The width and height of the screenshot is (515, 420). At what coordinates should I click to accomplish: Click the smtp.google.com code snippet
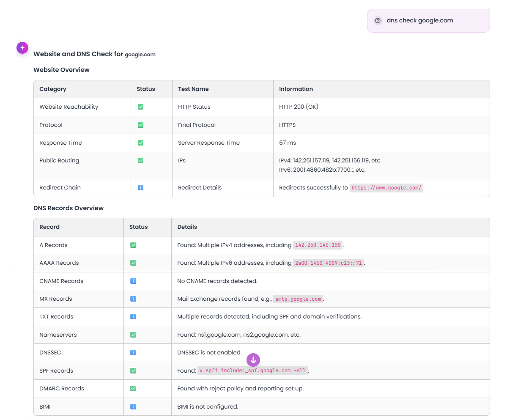[298, 299]
